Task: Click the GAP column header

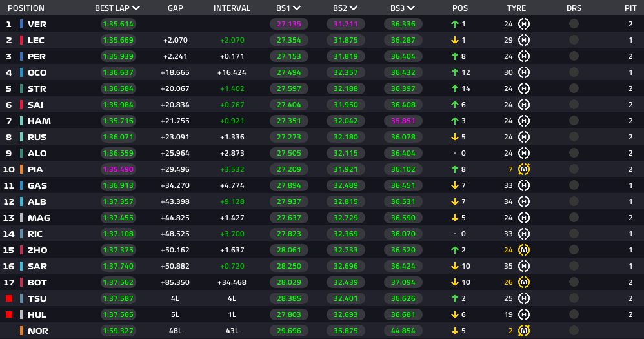Action: [x=175, y=8]
